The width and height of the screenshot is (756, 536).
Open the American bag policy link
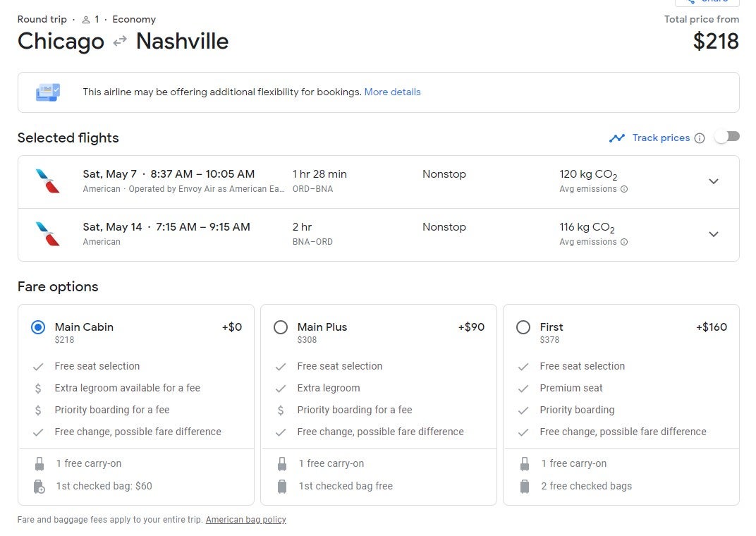[245, 519]
